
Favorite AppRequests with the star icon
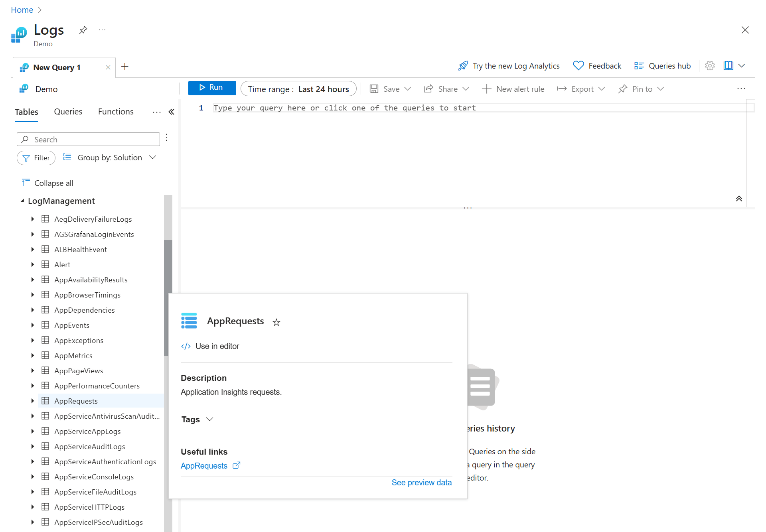coord(276,322)
